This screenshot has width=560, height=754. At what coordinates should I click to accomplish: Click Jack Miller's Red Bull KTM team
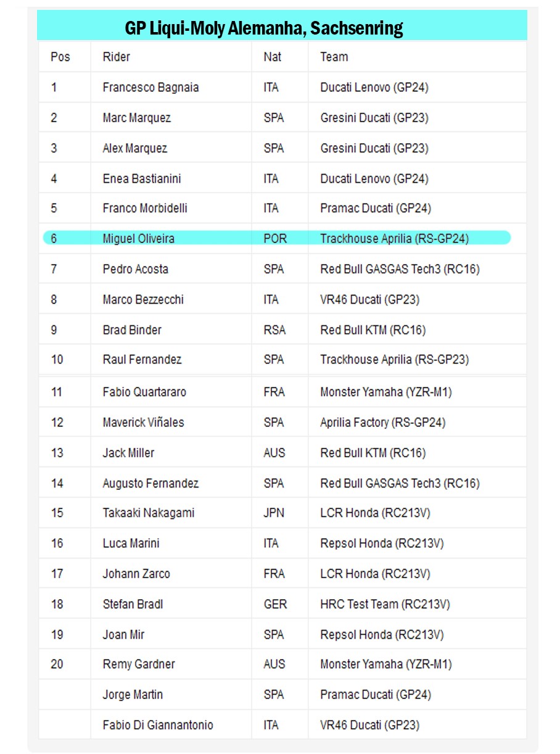click(x=373, y=453)
